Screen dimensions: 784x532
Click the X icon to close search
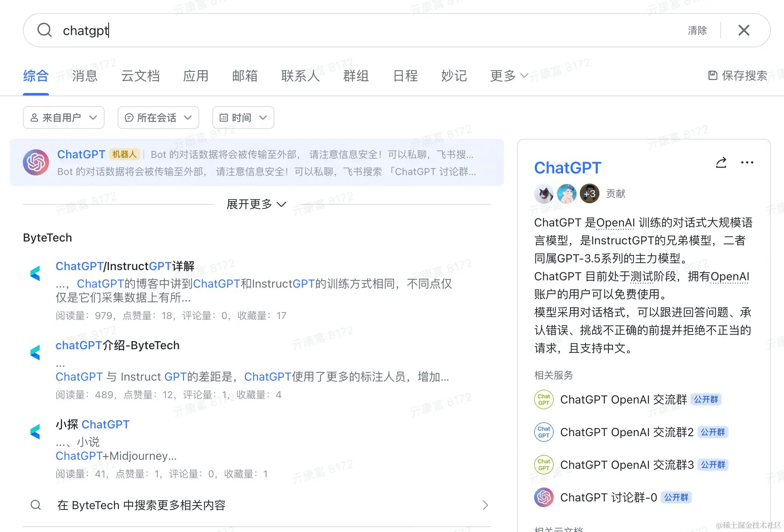tap(744, 30)
